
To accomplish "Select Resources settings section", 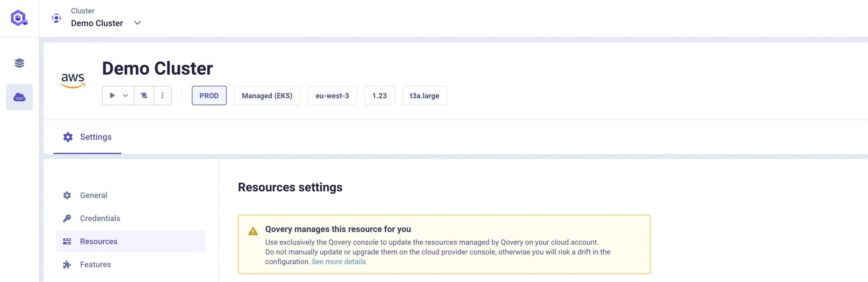I will pyautogui.click(x=131, y=241).
